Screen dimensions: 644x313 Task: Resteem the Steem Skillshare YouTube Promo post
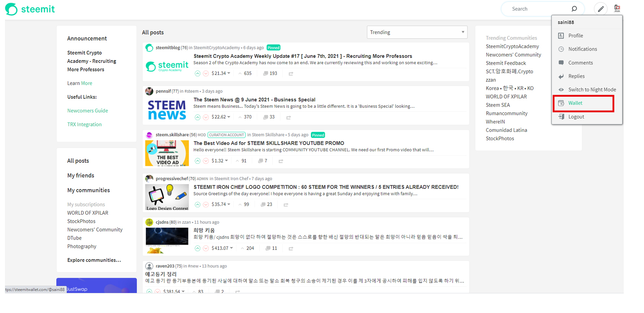coord(281,161)
